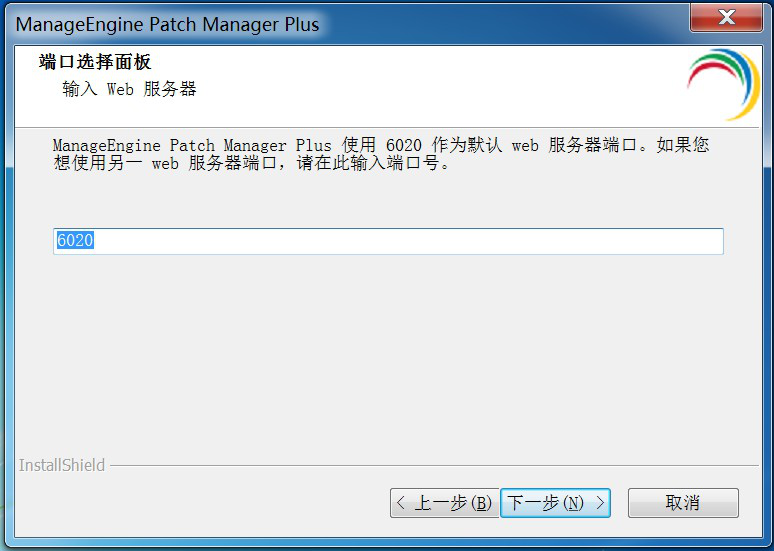This screenshot has height=551, width=774.
Task: Click the 请在此输入端口号 instruction text
Action: 368,163
